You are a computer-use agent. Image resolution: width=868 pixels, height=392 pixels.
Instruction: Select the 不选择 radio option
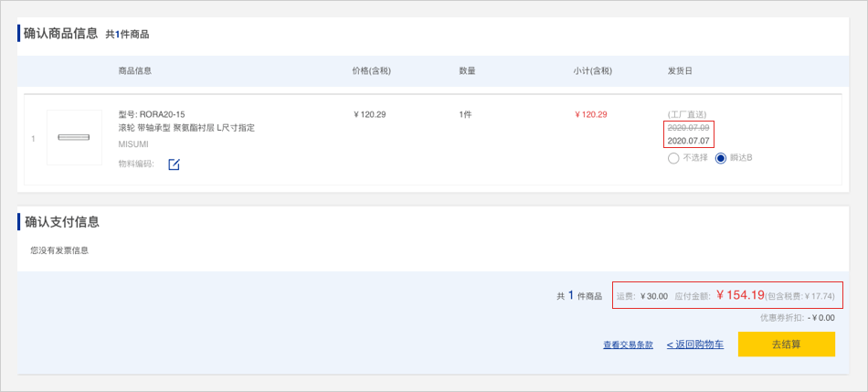tap(673, 158)
